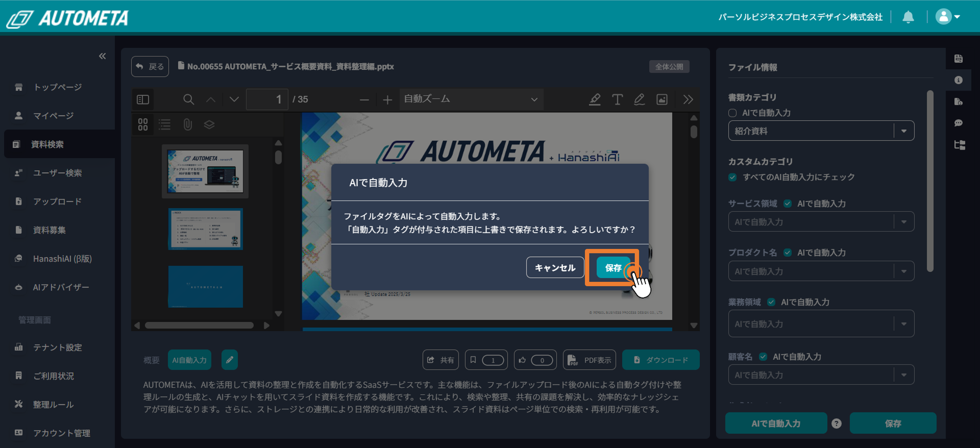Open the file info panel icon

click(958, 80)
